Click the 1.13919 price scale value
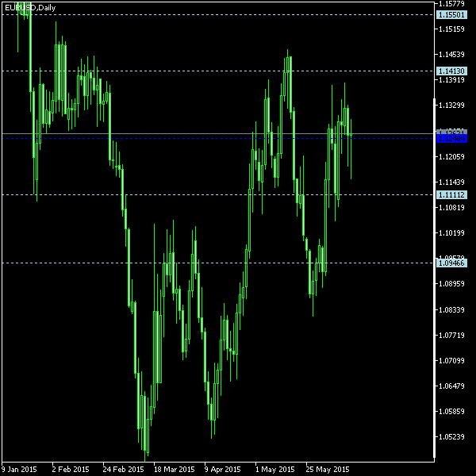Screen dimensions: 476x476 tap(451, 79)
